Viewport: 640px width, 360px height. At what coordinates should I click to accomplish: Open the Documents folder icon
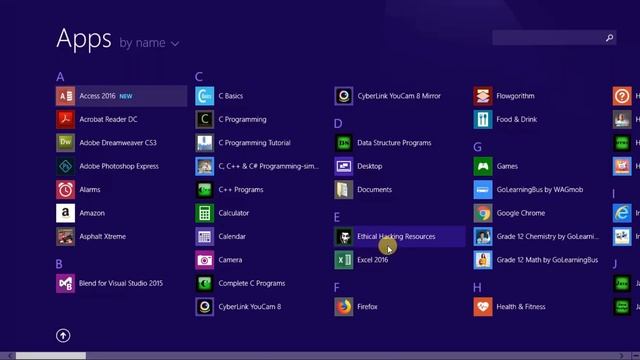pos(344,189)
